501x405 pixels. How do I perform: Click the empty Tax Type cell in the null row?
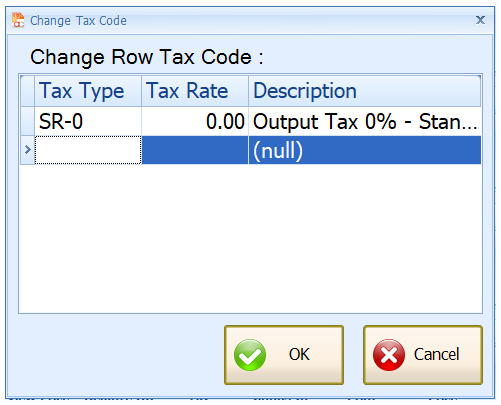coord(88,150)
